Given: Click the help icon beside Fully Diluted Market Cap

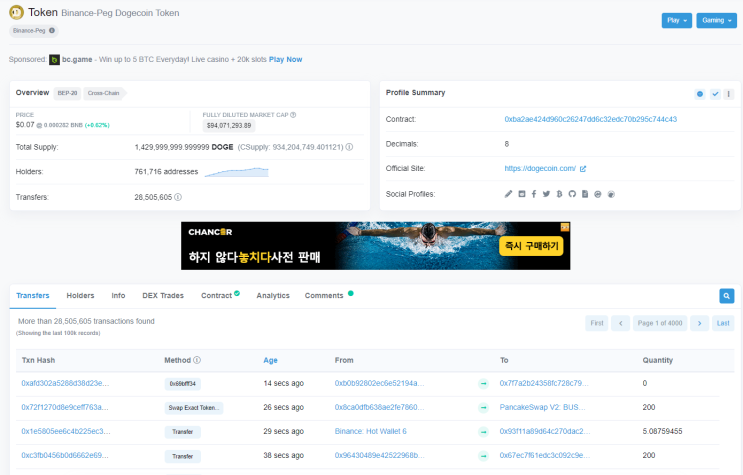Looking at the screenshot, I should click(293, 115).
